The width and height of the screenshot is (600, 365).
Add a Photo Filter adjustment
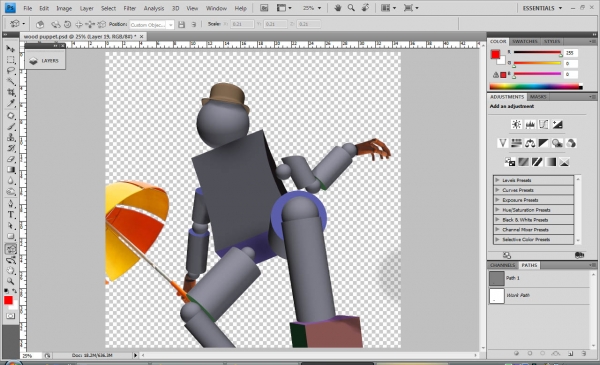tap(557, 143)
